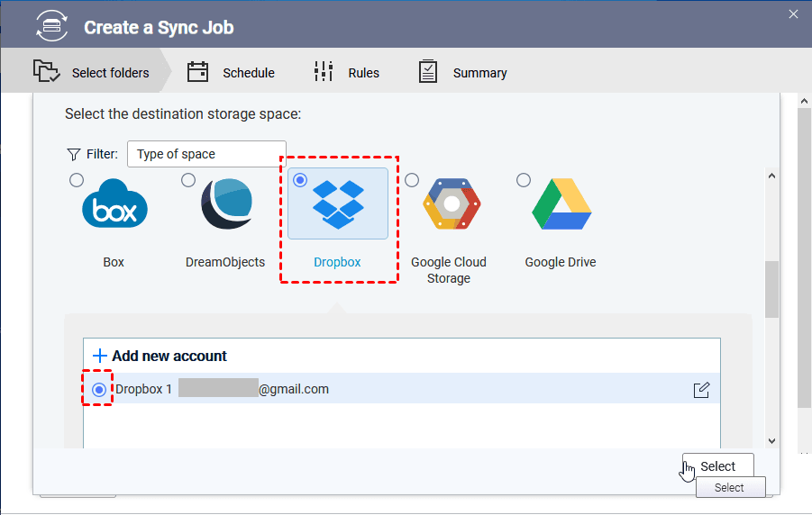Open the Type of space filter dropdown

206,154
